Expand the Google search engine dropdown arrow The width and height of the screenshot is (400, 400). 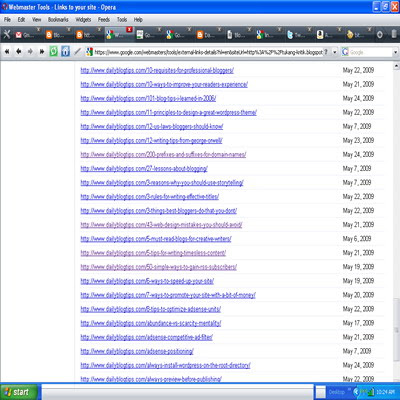(x=396, y=52)
